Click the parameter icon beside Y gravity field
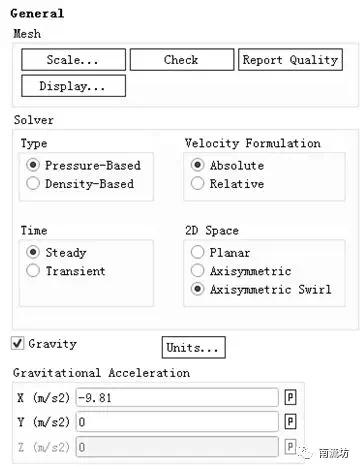 [x=290, y=422]
